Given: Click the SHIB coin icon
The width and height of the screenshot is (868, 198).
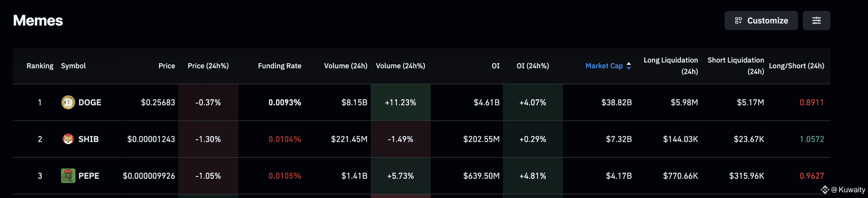Looking at the screenshot, I should (x=68, y=139).
